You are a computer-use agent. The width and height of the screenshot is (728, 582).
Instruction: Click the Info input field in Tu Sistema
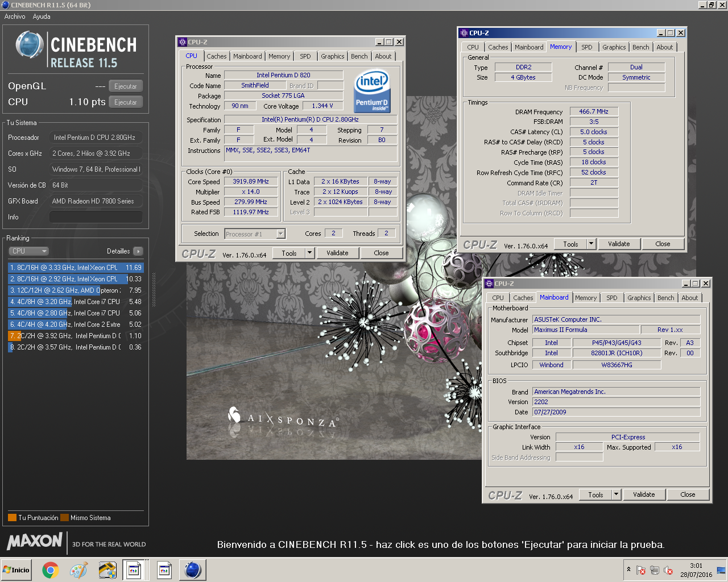(x=96, y=217)
